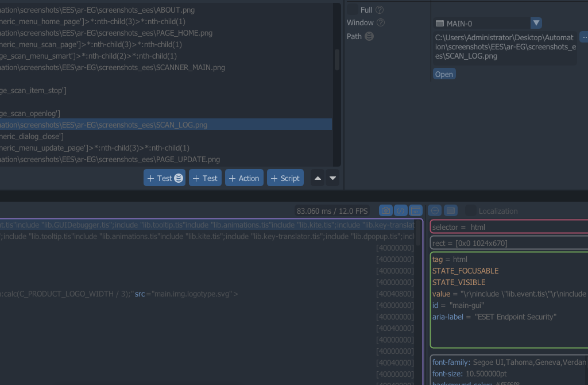Toggle the Localization checkbox

[470, 211]
